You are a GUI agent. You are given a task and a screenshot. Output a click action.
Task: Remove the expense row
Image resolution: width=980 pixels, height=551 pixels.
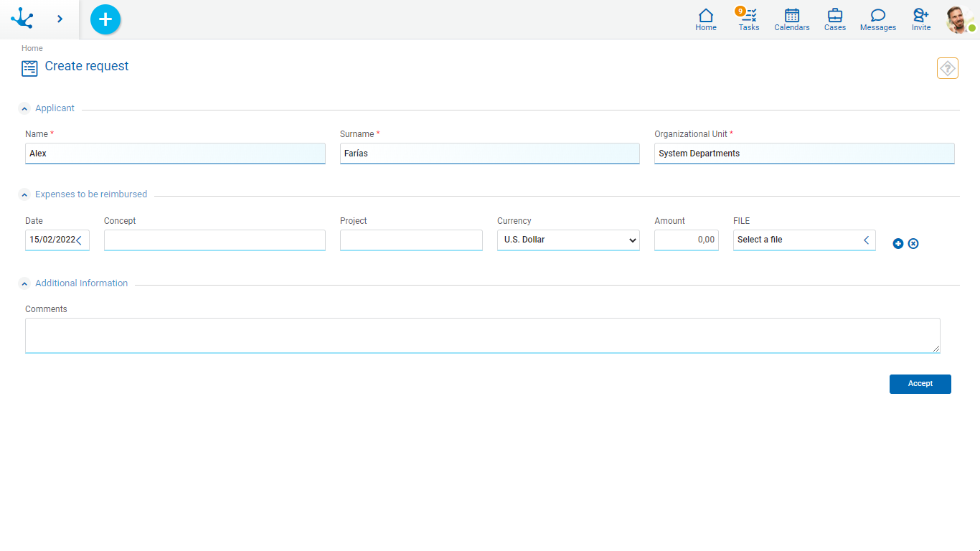coord(913,244)
